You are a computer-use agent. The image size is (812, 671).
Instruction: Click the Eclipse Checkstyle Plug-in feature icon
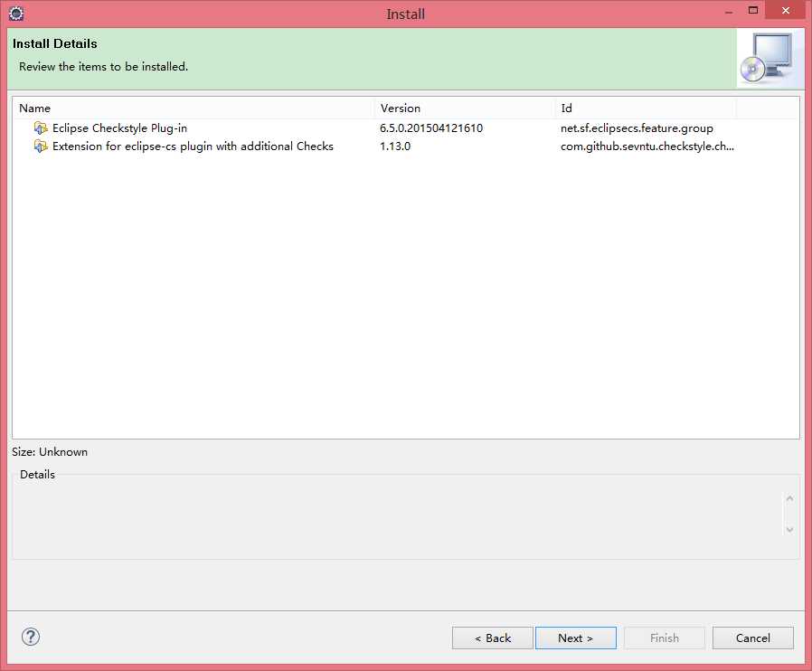pyautogui.click(x=41, y=128)
